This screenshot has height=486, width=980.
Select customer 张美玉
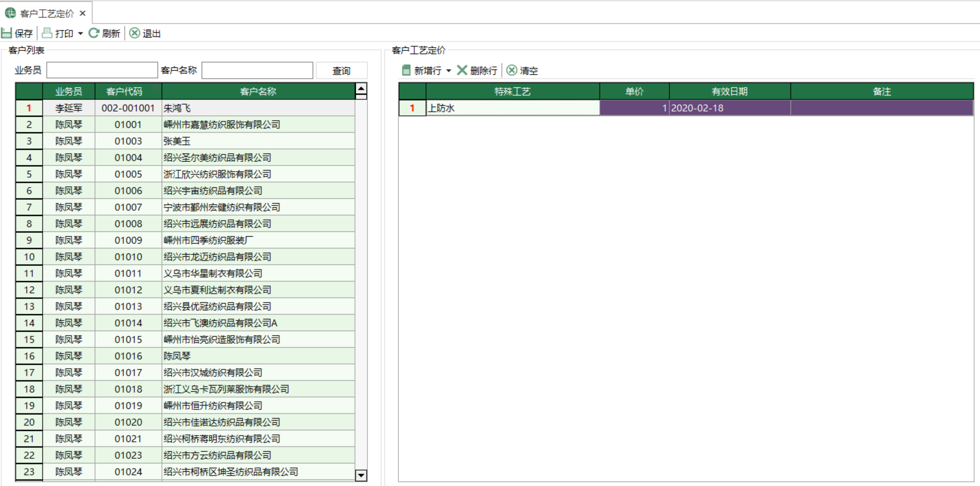tap(258, 141)
